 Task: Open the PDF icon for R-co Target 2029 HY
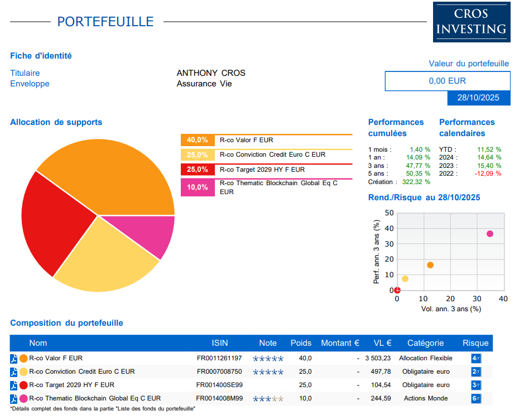pos(14,385)
